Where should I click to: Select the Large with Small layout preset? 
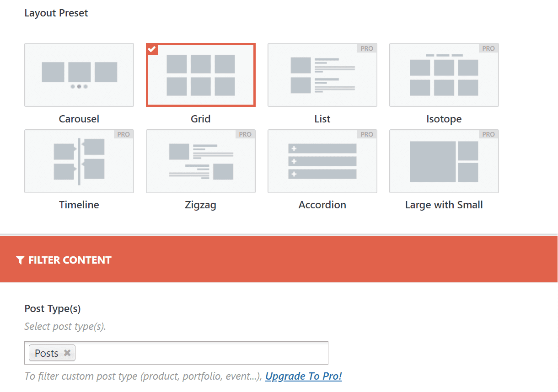tap(444, 161)
